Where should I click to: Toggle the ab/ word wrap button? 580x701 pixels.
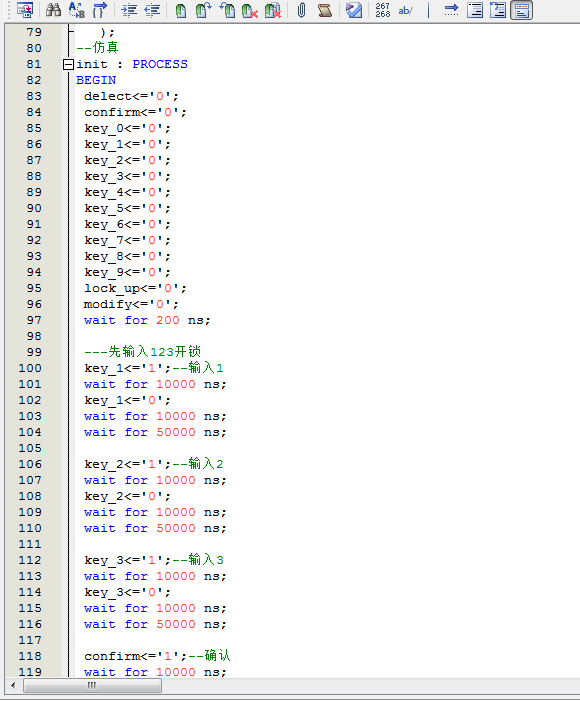(x=406, y=10)
